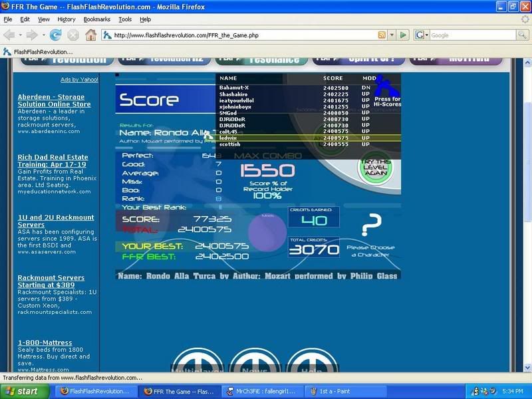532x399 pixels.
Task: Open the Edit menu
Action: point(25,19)
